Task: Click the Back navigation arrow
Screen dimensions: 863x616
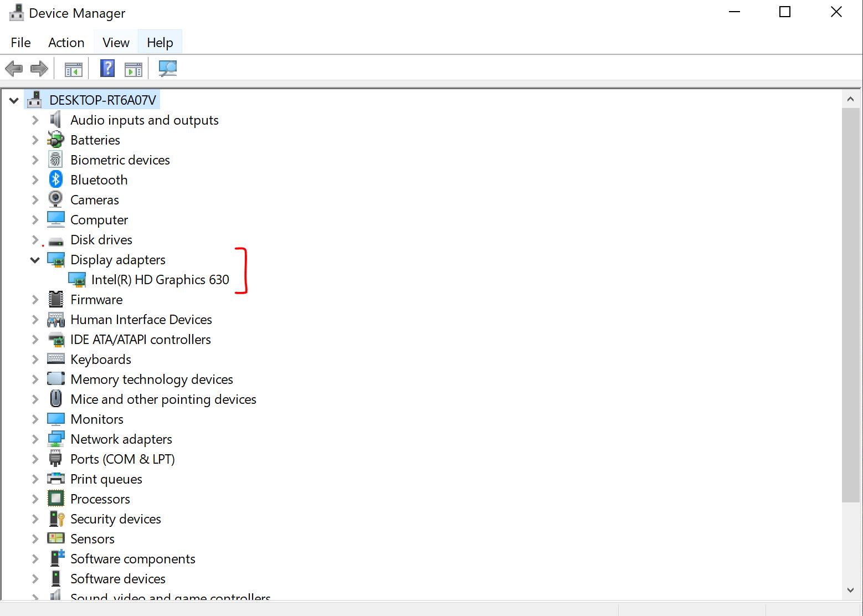Action: [x=13, y=68]
